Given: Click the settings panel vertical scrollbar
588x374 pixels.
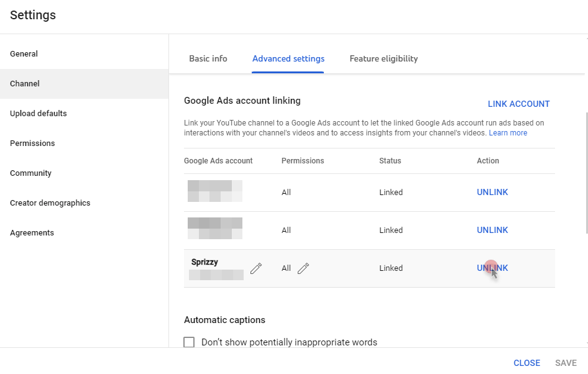Looking at the screenshot, I should 586,172.
